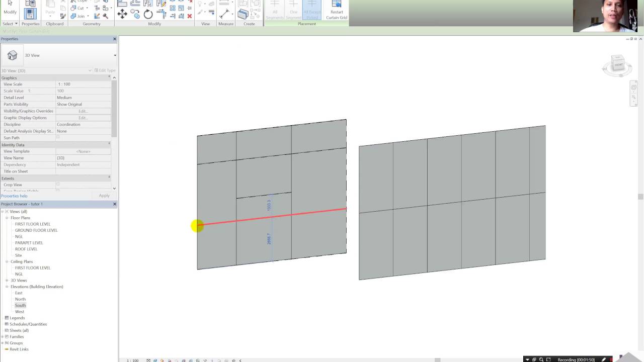The width and height of the screenshot is (644, 362).
Task: Open the ROOF LEVEL floor plan
Action: pyautogui.click(x=26, y=249)
